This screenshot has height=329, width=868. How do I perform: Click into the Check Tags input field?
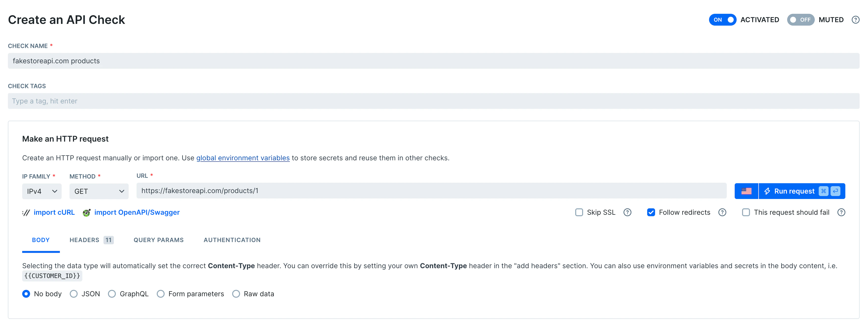[x=433, y=101]
